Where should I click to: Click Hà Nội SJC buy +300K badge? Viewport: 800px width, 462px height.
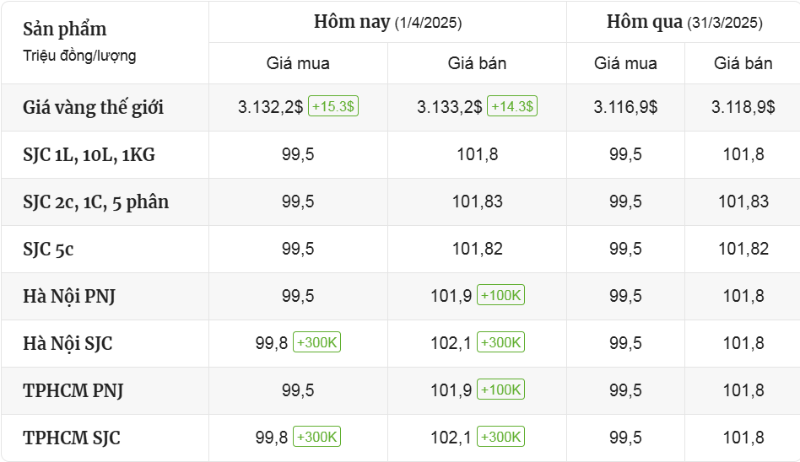(317, 342)
